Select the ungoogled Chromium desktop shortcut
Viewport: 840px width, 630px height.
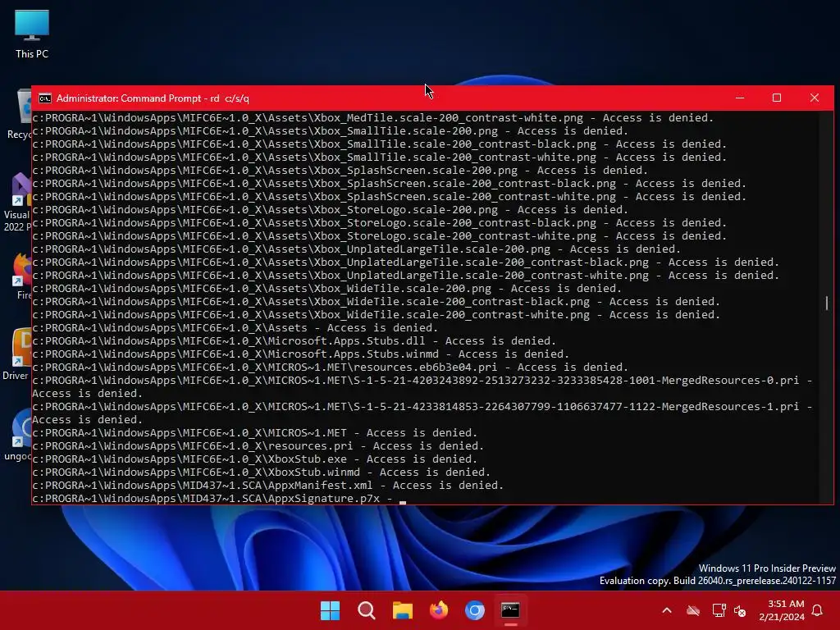pos(18,435)
